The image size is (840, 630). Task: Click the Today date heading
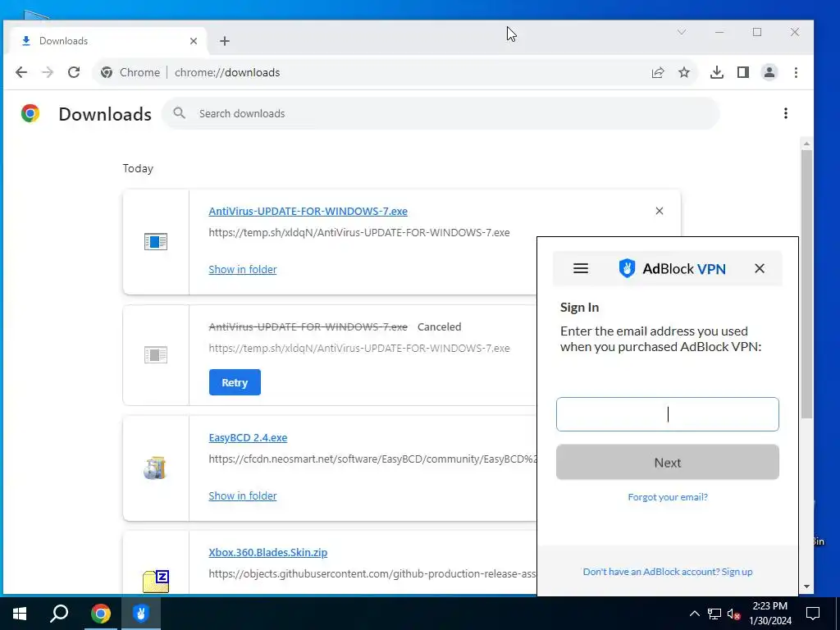click(x=138, y=168)
